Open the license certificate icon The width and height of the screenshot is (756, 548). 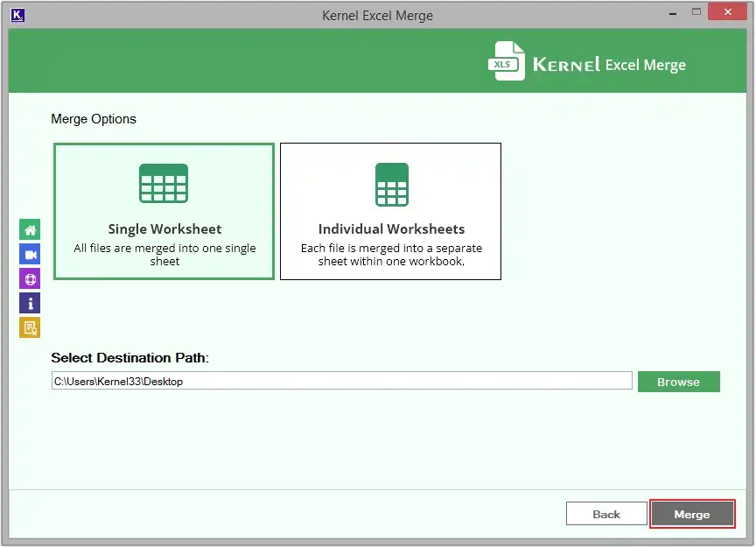[30, 328]
